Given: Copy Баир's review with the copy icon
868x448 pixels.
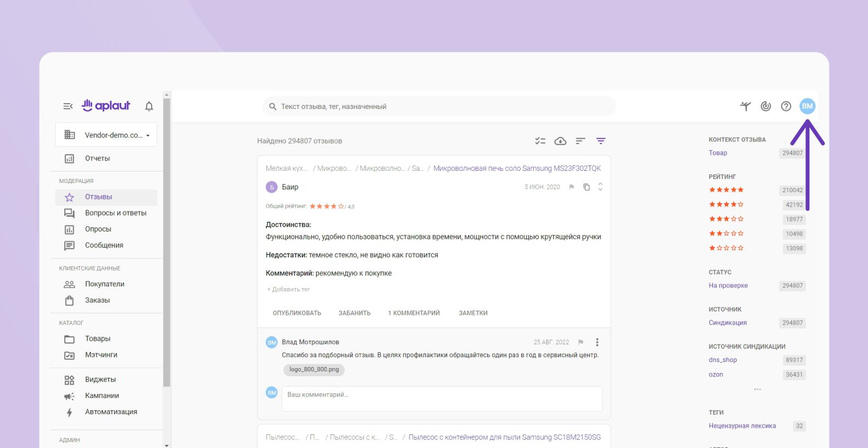Looking at the screenshot, I should (x=586, y=187).
